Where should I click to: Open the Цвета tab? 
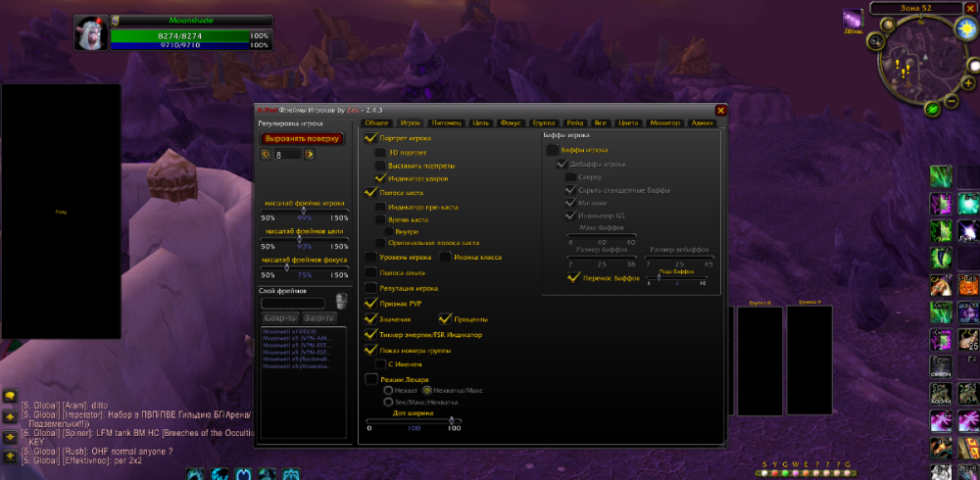tap(628, 123)
